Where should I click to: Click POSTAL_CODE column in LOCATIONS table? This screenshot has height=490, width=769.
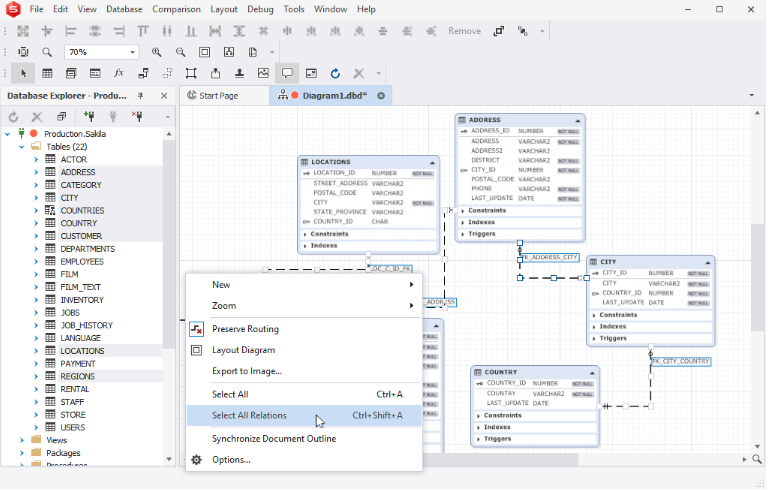(x=335, y=193)
